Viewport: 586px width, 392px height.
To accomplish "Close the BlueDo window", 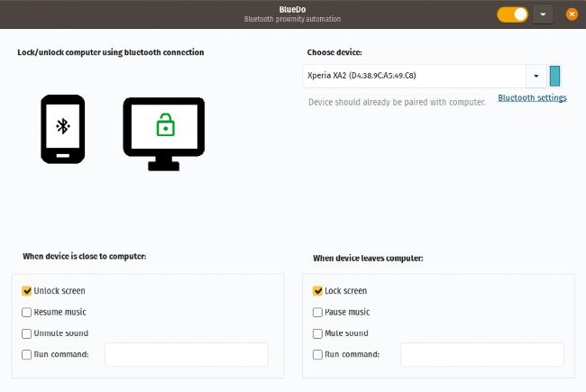I will pyautogui.click(x=571, y=14).
